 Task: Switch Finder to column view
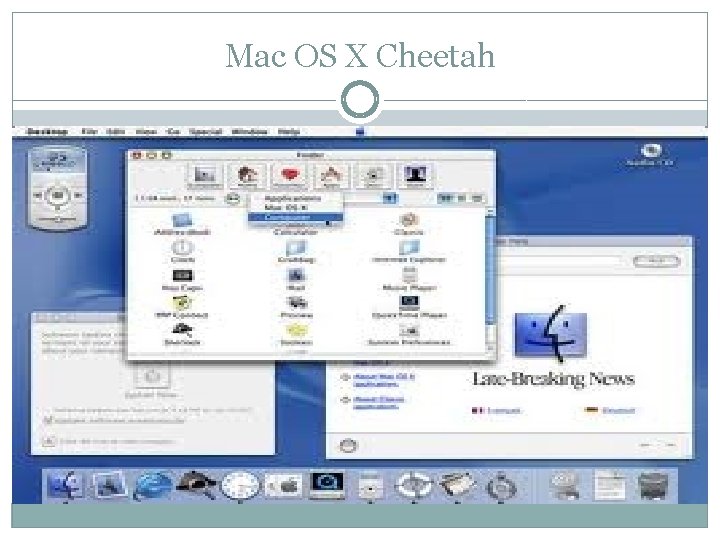(x=478, y=198)
